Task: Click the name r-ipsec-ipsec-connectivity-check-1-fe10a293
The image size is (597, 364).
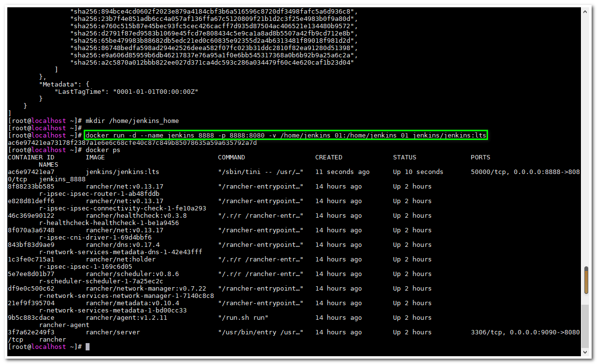Action: (x=123, y=208)
